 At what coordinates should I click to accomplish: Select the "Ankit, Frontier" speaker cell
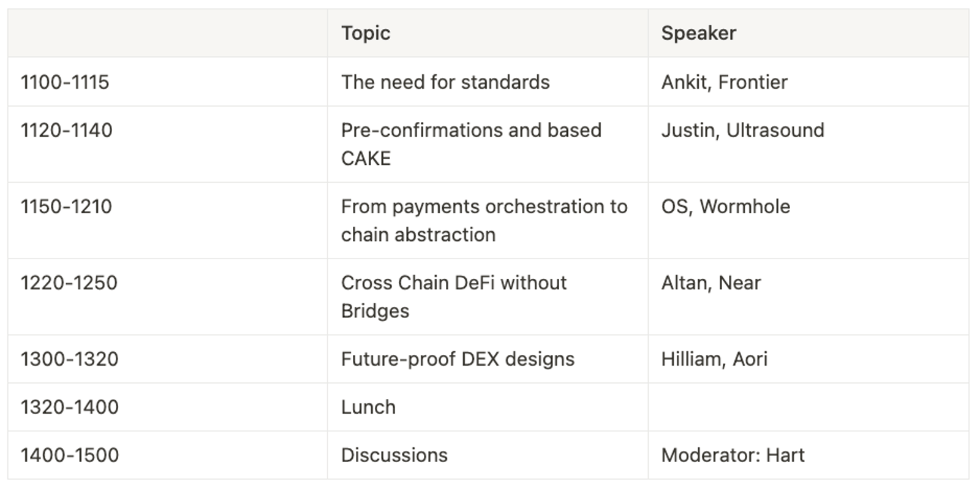pyautogui.click(x=724, y=82)
